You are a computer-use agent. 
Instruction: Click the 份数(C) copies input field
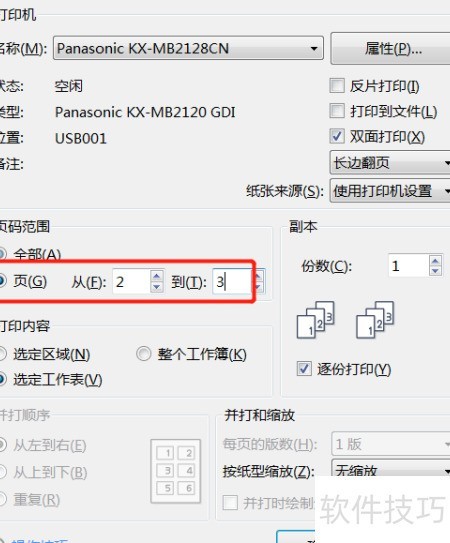(x=409, y=266)
